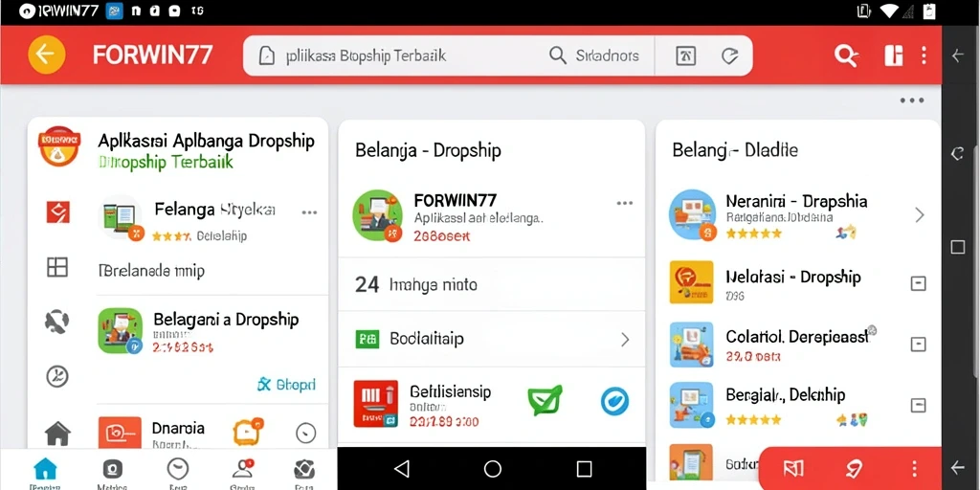Click the bottom back arrow in right side panel
The width and height of the screenshot is (980, 490).
pyautogui.click(x=957, y=467)
